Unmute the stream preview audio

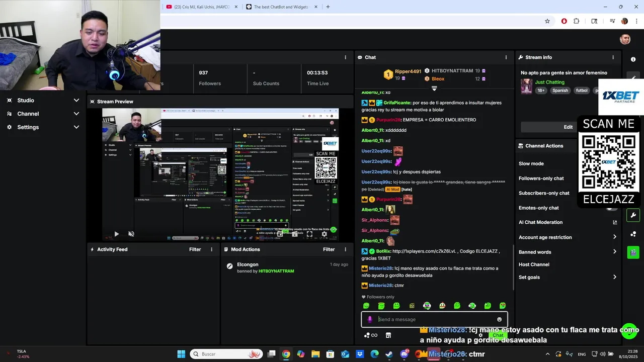point(131,234)
